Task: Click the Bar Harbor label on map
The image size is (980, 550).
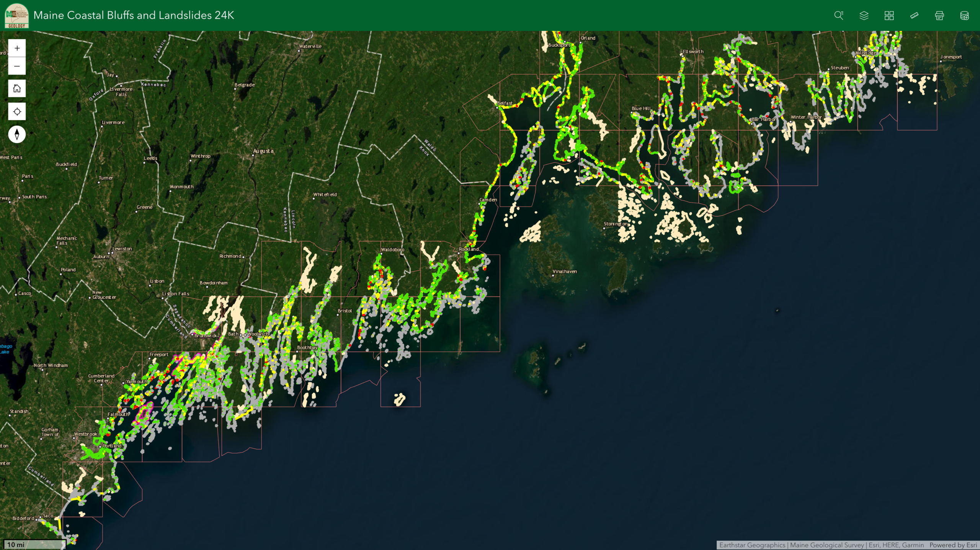Action: click(x=764, y=119)
